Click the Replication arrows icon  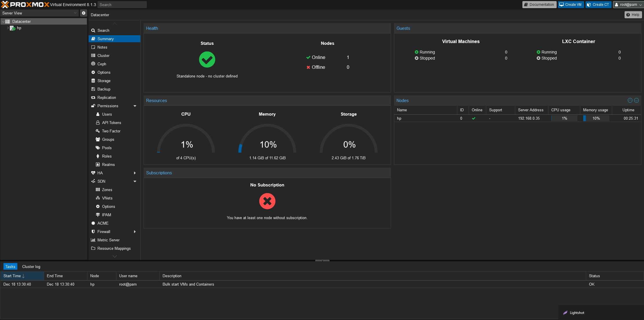pos(93,97)
